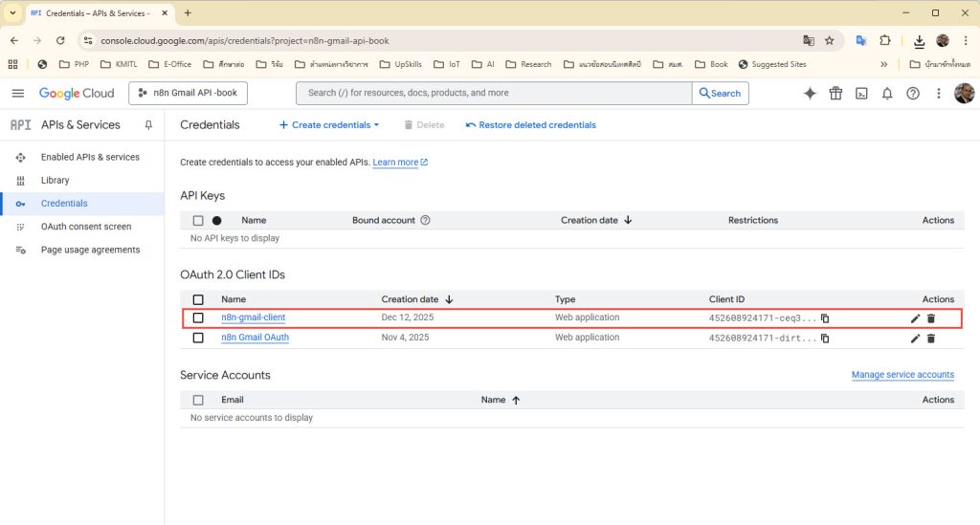Image resolution: width=980 pixels, height=525 pixels.
Task: Go to Enabled APIs & services
Action: pos(90,157)
